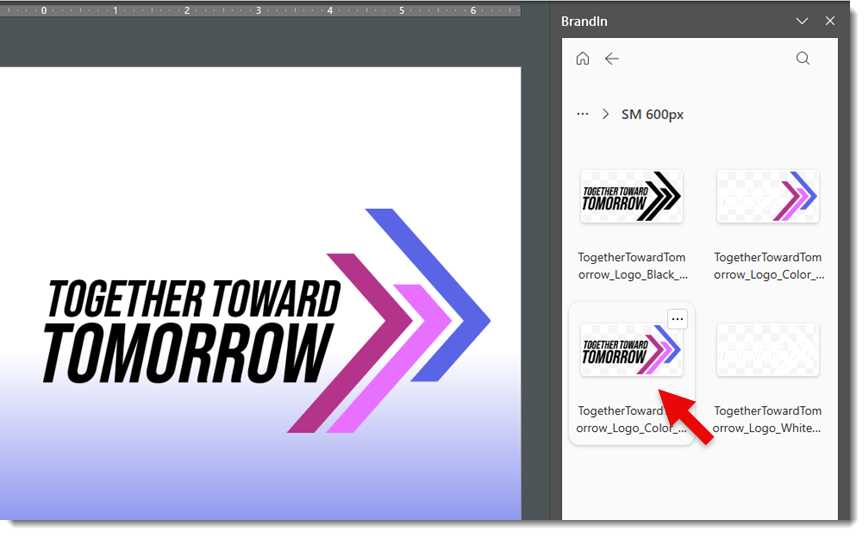Choose the color logo thumbnail with faint white text
This screenshot has height=535, width=865.
pos(767,196)
